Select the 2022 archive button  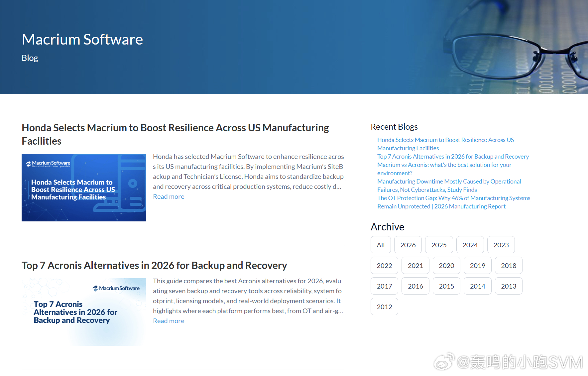(x=384, y=265)
